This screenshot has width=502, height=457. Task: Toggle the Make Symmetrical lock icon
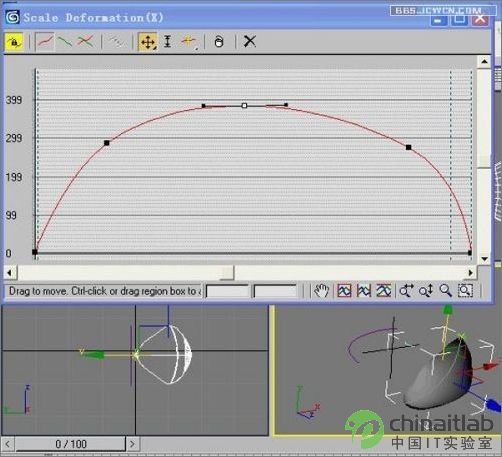pyautogui.click(x=14, y=42)
